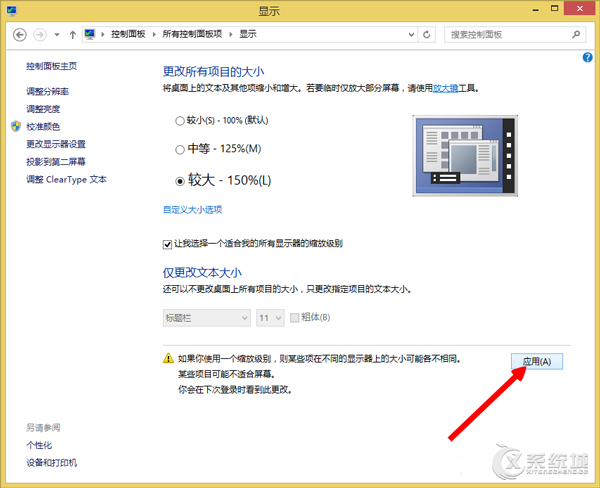Expand chevron after 控制面板 breadcrumb
This screenshot has width=600, height=488.
(154, 34)
